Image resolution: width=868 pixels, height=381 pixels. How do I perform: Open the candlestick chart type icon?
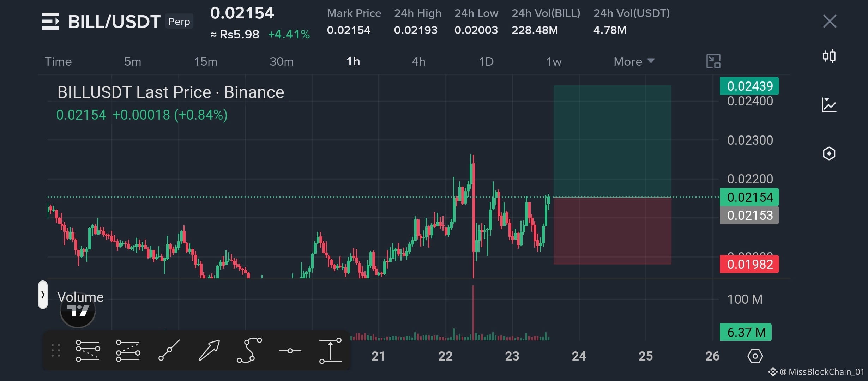coord(829,56)
